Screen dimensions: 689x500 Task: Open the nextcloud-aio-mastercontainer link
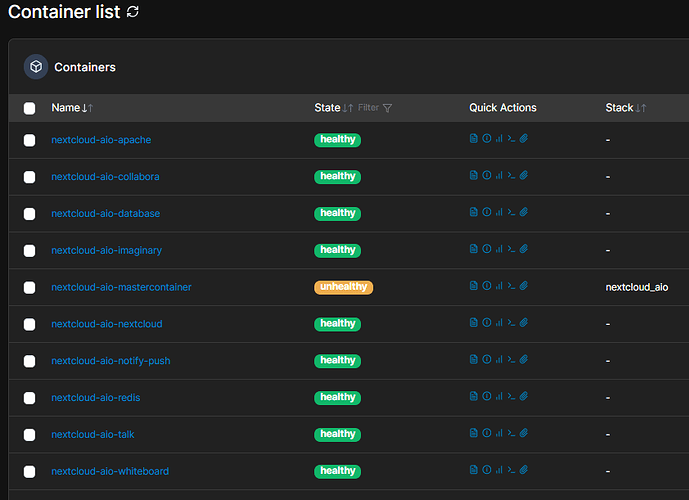pyautogui.click(x=121, y=287)
